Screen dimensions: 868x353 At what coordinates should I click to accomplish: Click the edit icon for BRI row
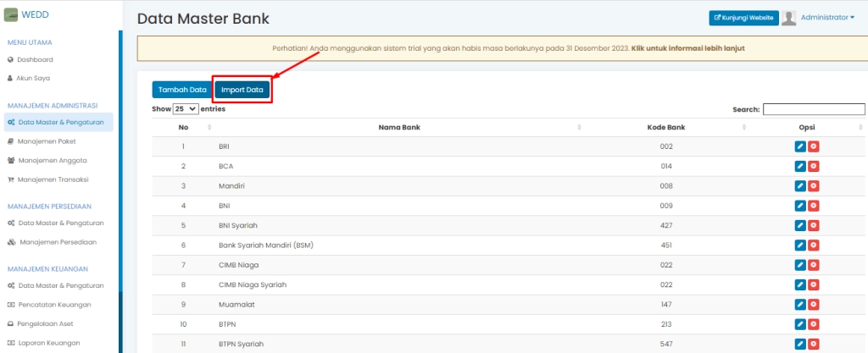click(800, 146)
